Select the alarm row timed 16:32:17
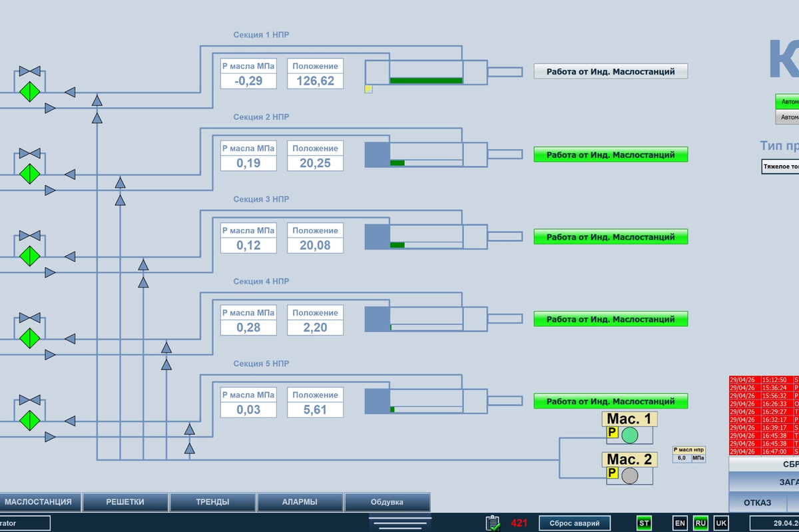Screen dimensions: 799x532 click(x=764, y=419)
